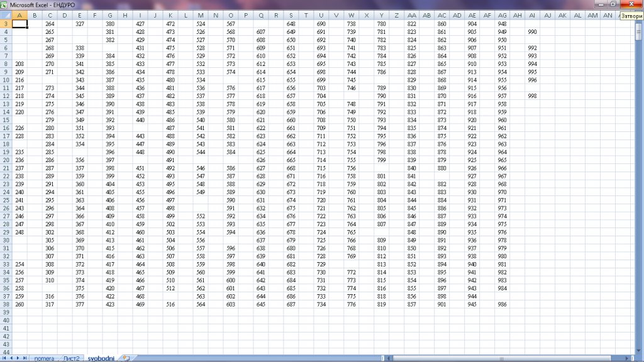Click cell containing 327

pos(80,24)
